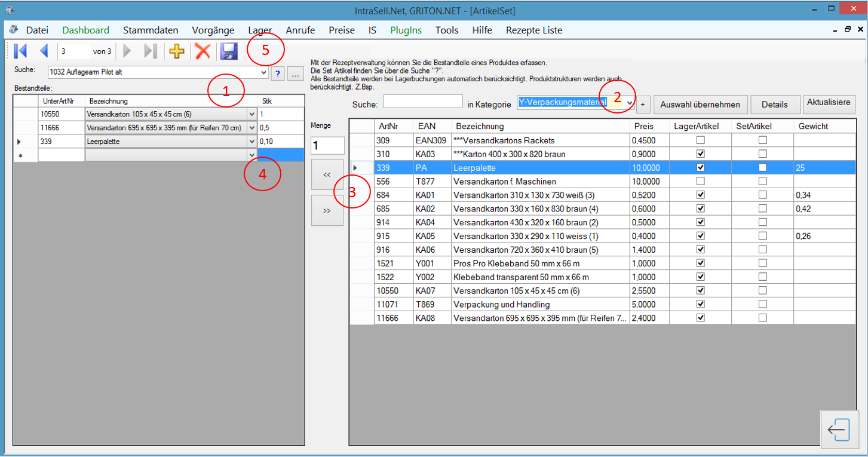868x457 pixels.
Task: Click the record number field showing 3
Action: [x=75, y=51]
